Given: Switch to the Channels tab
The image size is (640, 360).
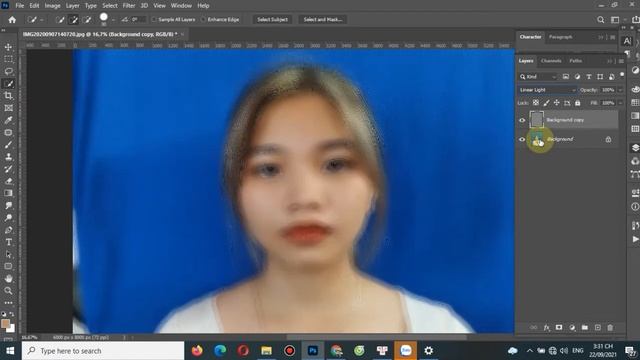Looking at the screenshot, I should click(551, 61).
